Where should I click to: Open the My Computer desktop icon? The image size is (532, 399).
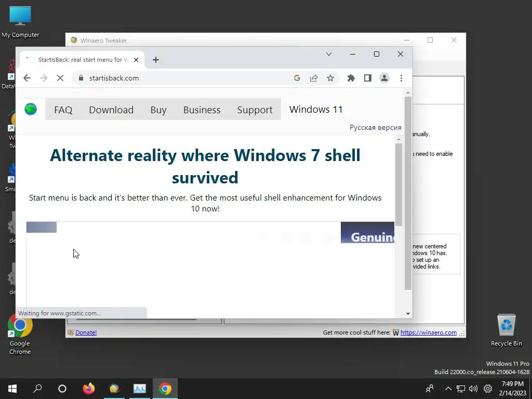(x=20, y=22)
